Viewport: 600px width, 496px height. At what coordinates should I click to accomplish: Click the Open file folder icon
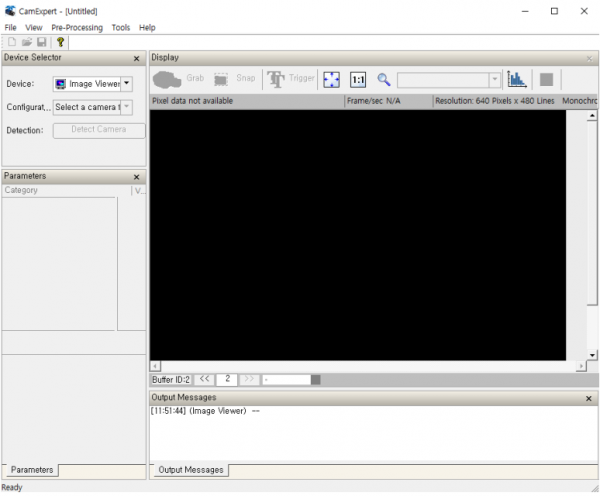(x=26, y=42)
